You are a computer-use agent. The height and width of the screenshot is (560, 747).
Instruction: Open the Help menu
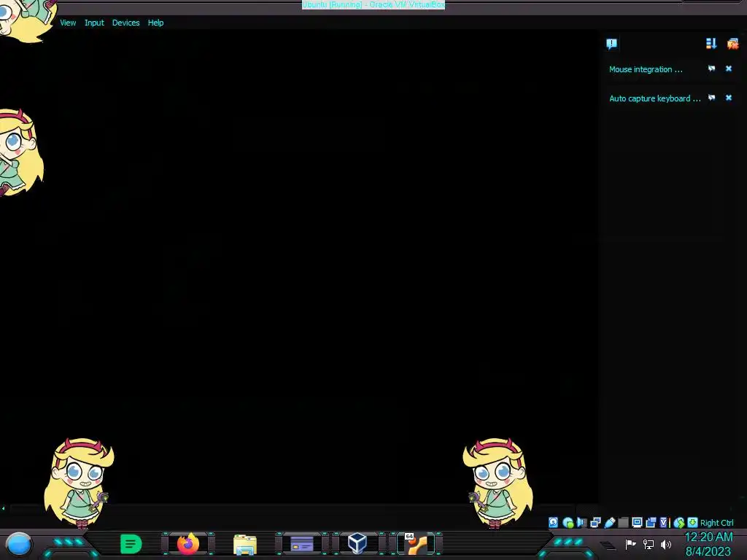(x=155, y=23)
